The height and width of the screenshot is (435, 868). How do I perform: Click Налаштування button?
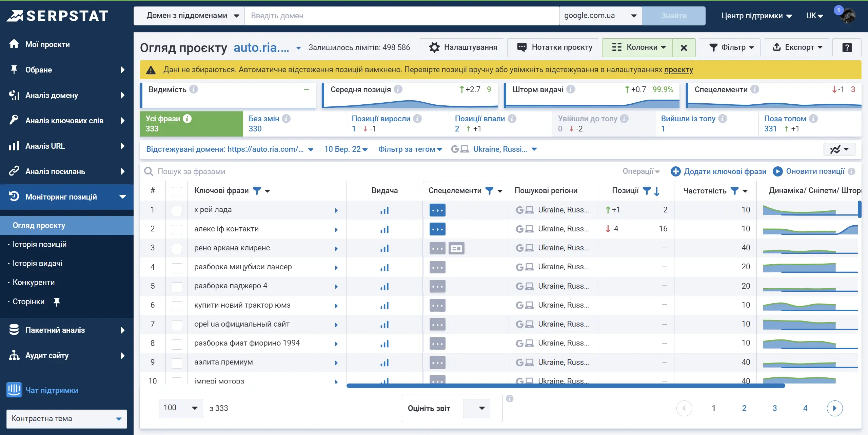pyautogui.click(x=462, y=47)
